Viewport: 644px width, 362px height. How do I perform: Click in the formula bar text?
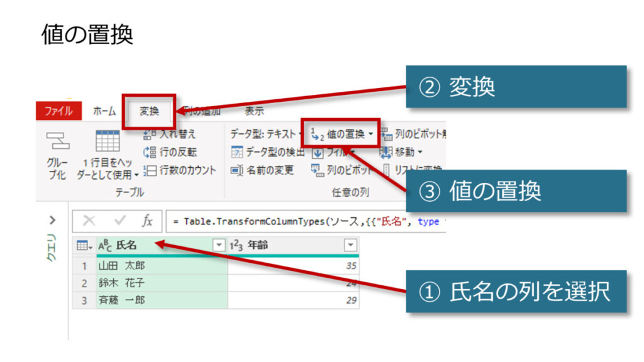click(302, 221)
